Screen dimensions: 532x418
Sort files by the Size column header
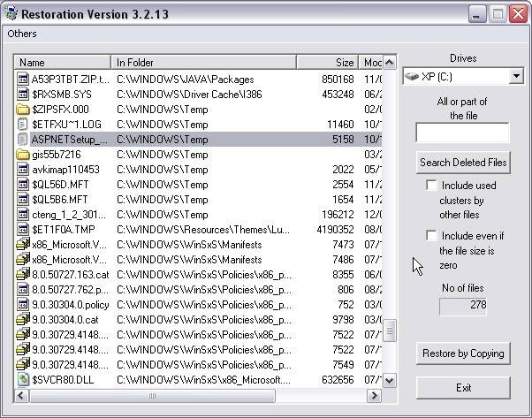pyautogui.click(x=327, y=63)
